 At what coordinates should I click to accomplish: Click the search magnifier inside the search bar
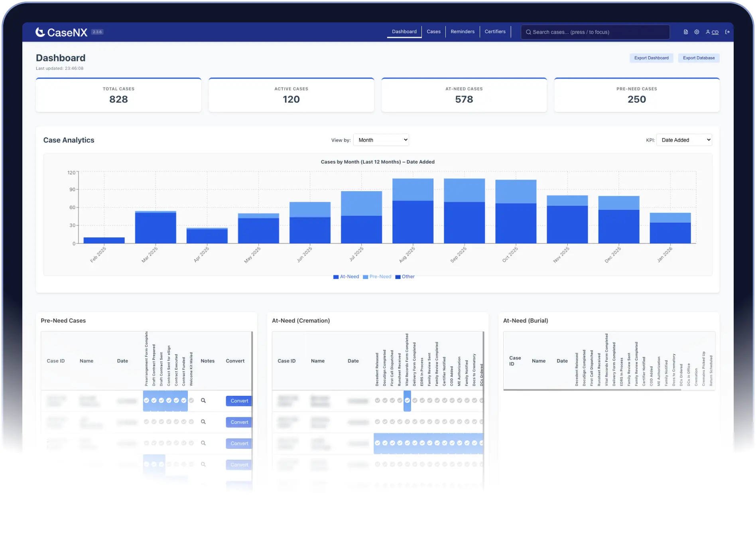click(x=529, y=32)
